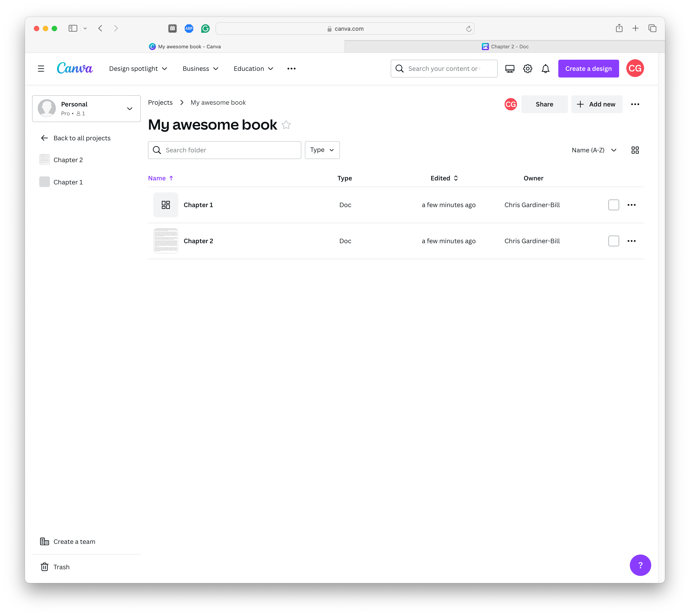
Task: Switch to grid view icon
Action: (635, 150)
